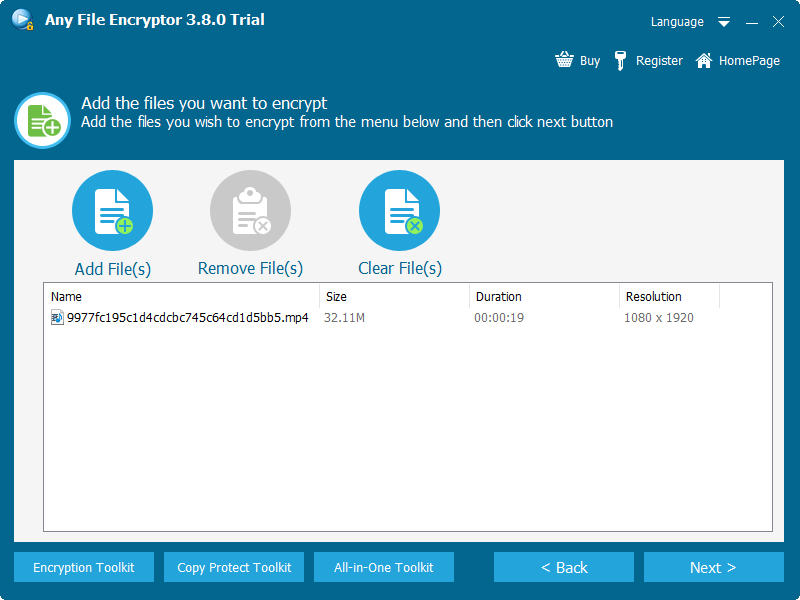Image resolution: width=800 pixels, height=600 pixels.
Task: Click the 32.11M size cell
Action: coord(344,318)
